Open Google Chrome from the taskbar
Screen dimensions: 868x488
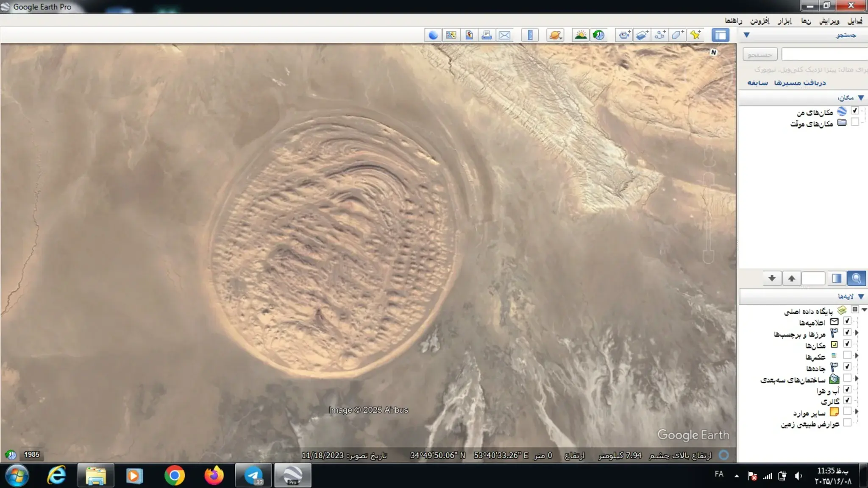click(175, 475)
